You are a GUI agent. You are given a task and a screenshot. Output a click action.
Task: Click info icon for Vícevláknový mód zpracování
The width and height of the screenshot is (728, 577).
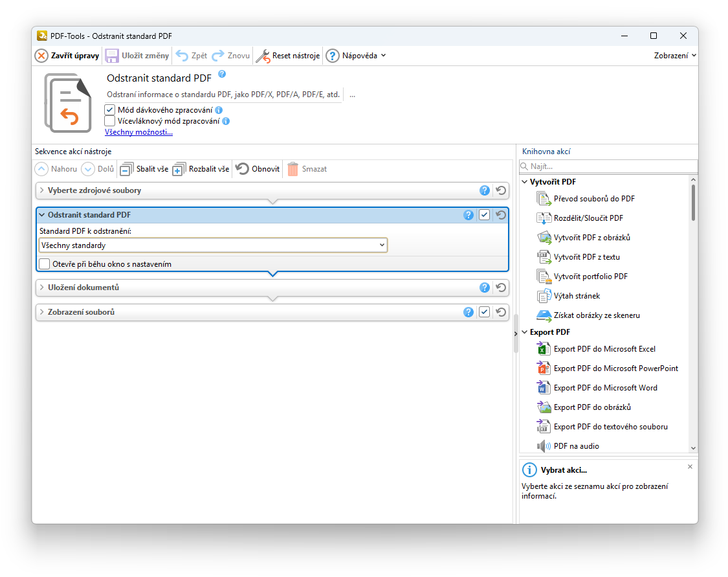tap(226, 121)
